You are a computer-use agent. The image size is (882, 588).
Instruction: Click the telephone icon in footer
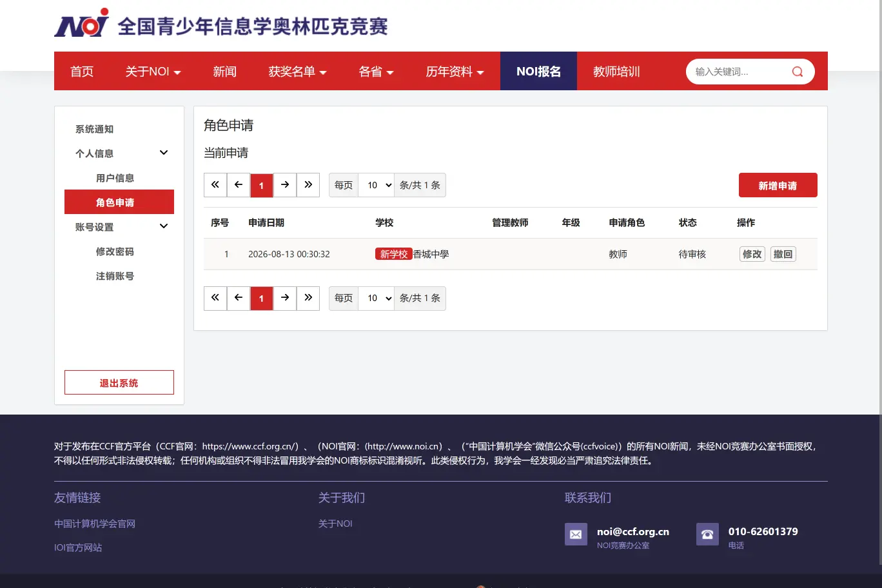707,534
